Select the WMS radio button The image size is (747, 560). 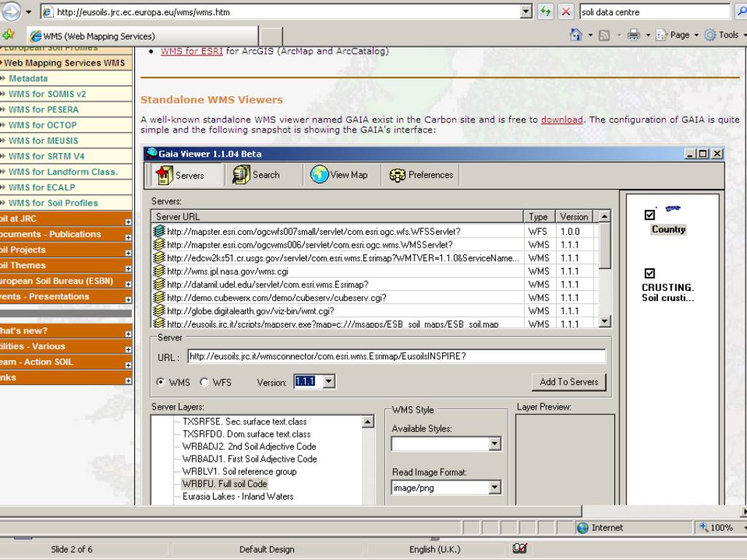pos(160,382)
